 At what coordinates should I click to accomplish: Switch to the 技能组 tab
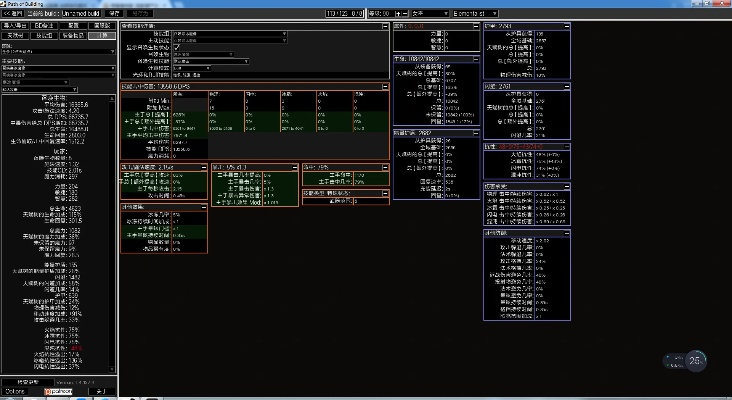(44, 34)
